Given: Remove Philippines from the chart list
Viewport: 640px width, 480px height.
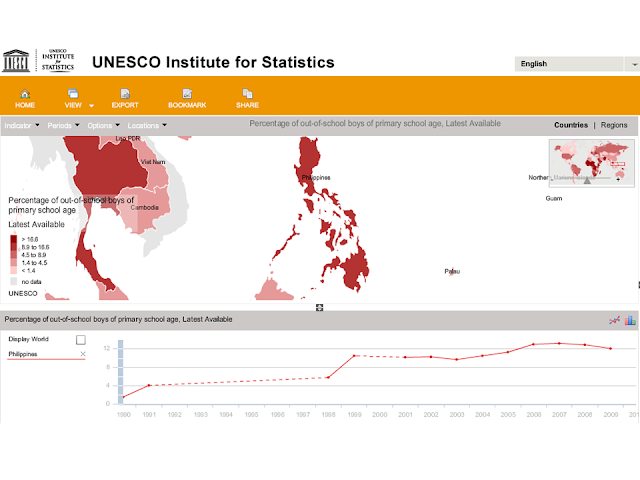Looking at the screenshot, I should (x=83, y=354).
